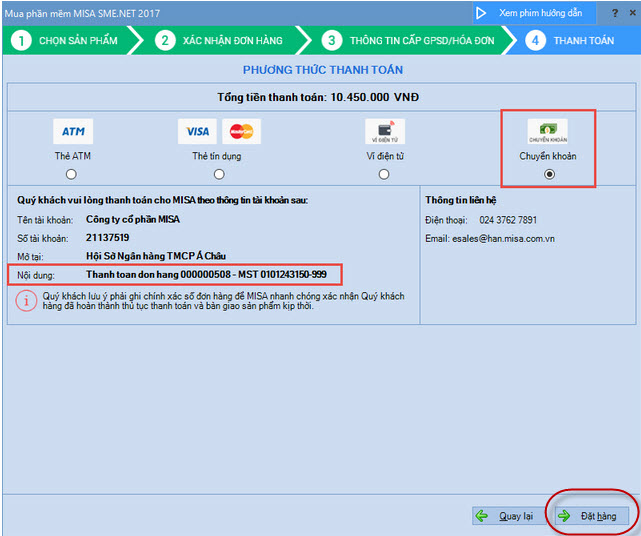
Task: Click the MasterCard logo
Action: (239, 132)
